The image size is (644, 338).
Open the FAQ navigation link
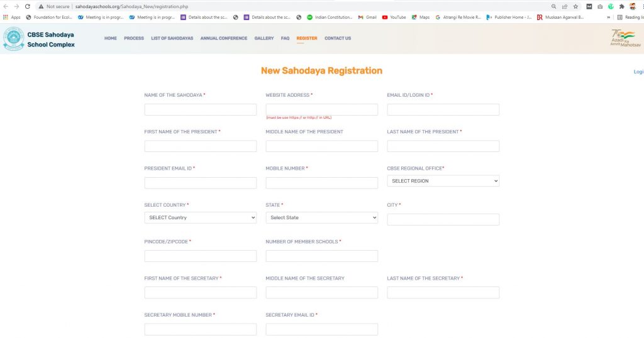tap(285, 38)
